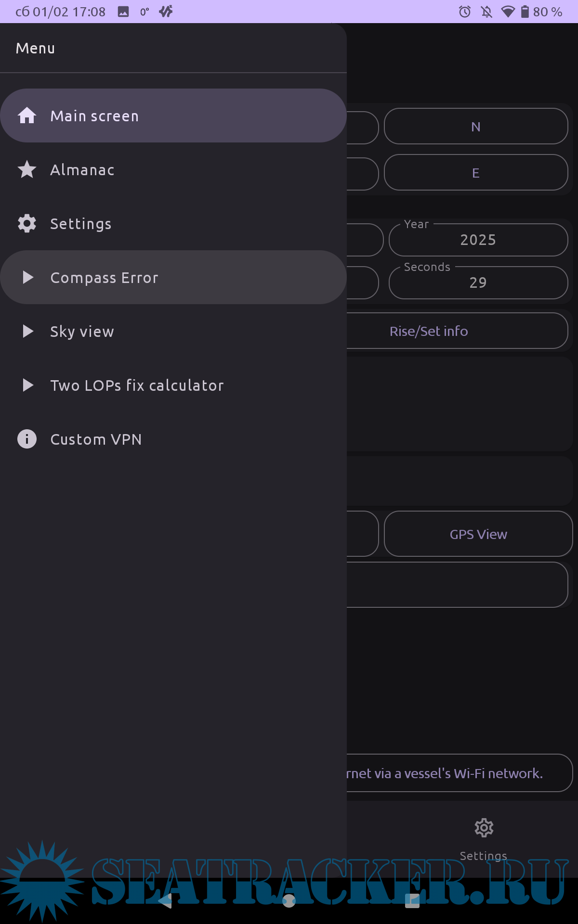Edit the Year input field
The height and width of the screenshot is (924, 578).
(x=478, y=240)
